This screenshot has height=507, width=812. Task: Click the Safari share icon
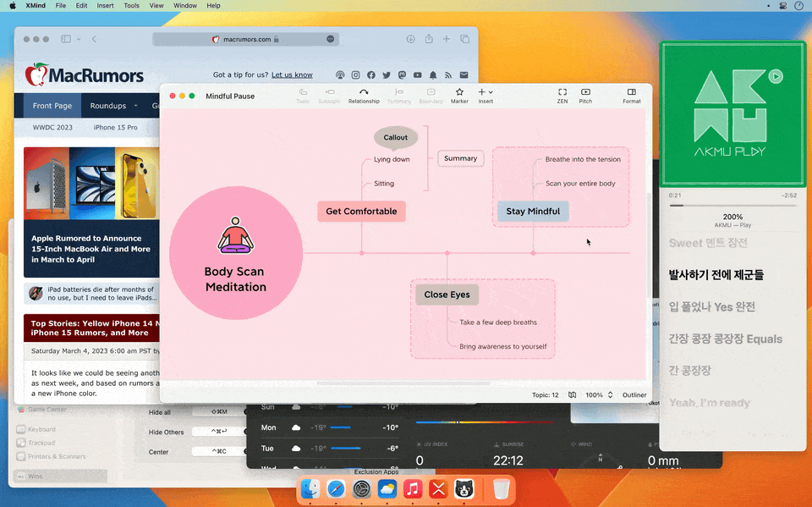(429, 39)
